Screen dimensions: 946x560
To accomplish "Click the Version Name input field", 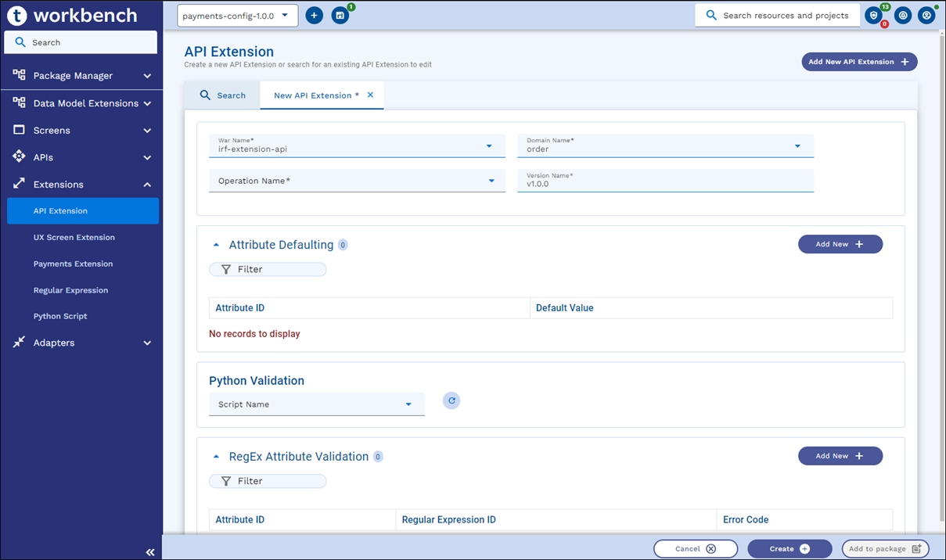I will pyautogui.click(x=665, y=184).
